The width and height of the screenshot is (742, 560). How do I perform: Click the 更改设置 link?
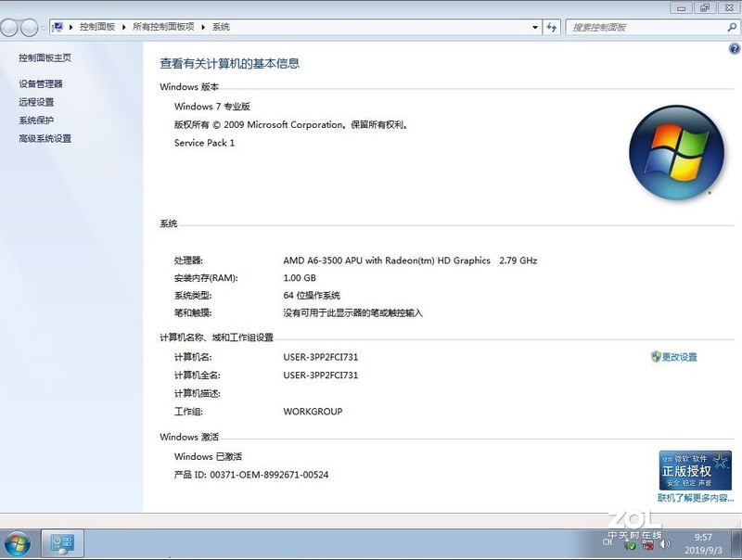(x=680, y=356)
